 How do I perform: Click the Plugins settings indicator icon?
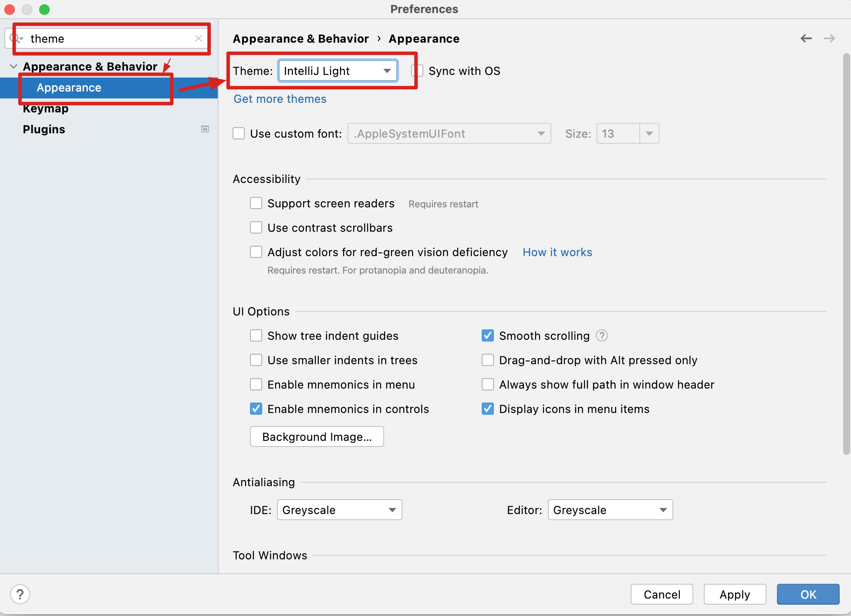tap(205, 129)
